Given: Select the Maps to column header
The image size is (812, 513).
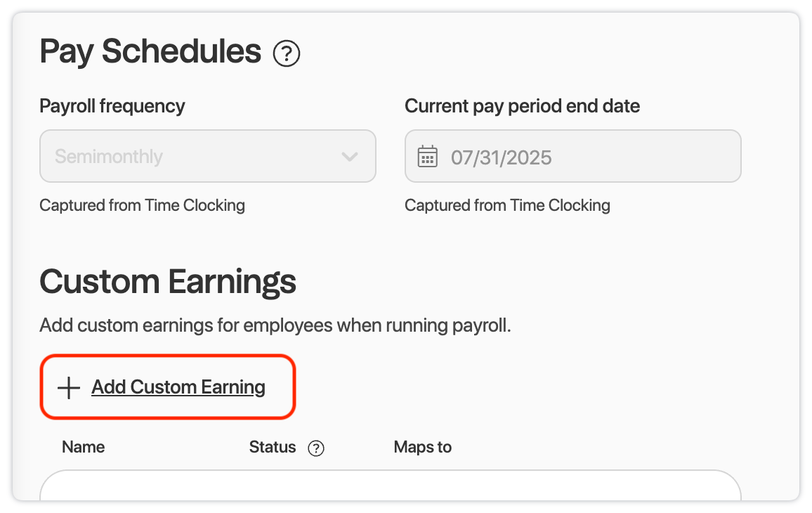Looking at the screenshot, I should click(423, 447).
